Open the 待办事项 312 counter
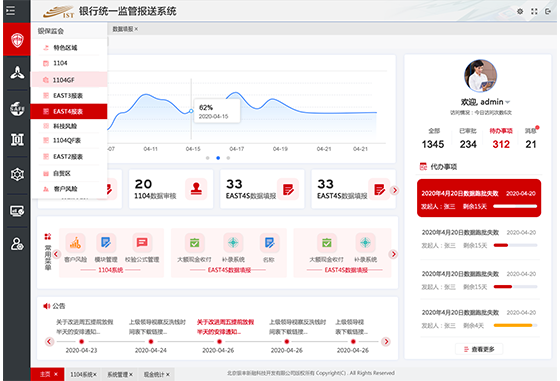Viewport: 560px width, 381px height. (x=501, y=139)
